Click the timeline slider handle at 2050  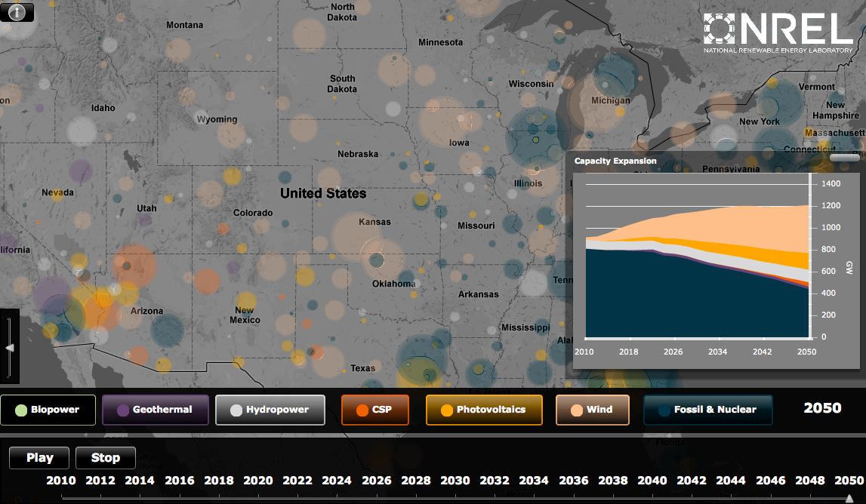point(849,499)
